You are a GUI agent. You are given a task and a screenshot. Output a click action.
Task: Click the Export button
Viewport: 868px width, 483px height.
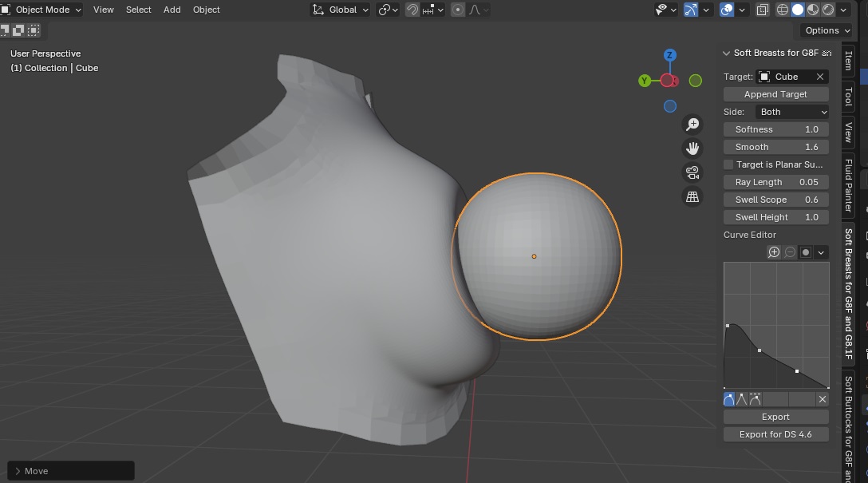coord(775,417)
